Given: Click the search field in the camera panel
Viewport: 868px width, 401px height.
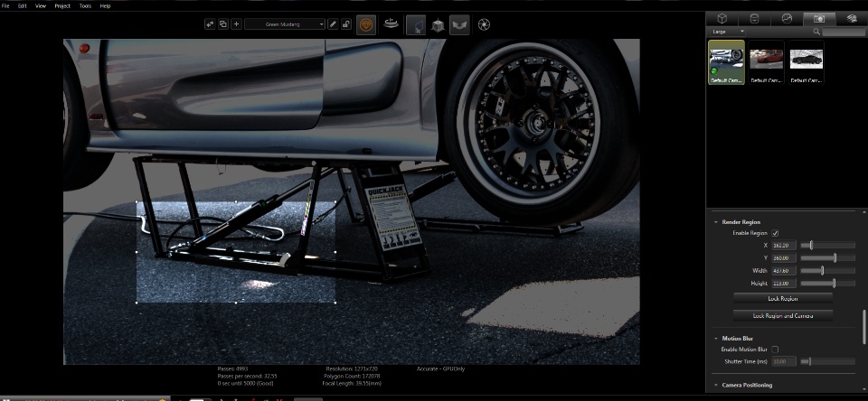Looking at the screenshot, I should [843, 33].
